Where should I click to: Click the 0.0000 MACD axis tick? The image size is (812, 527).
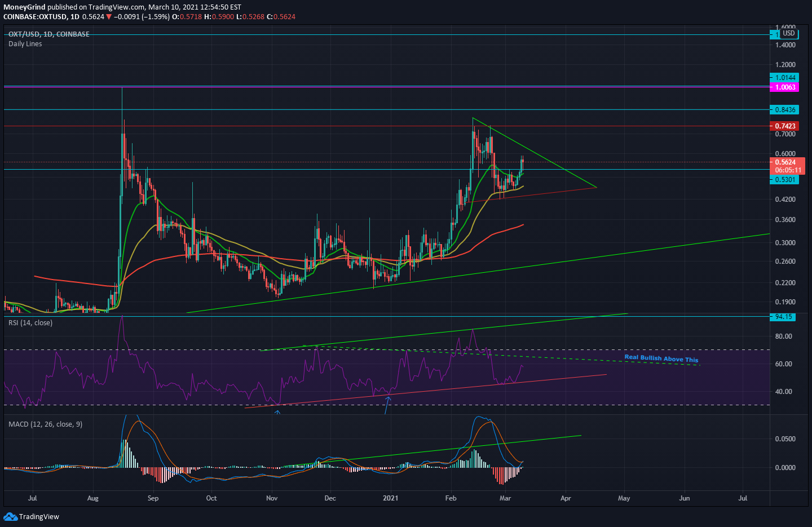pos(785,468)
